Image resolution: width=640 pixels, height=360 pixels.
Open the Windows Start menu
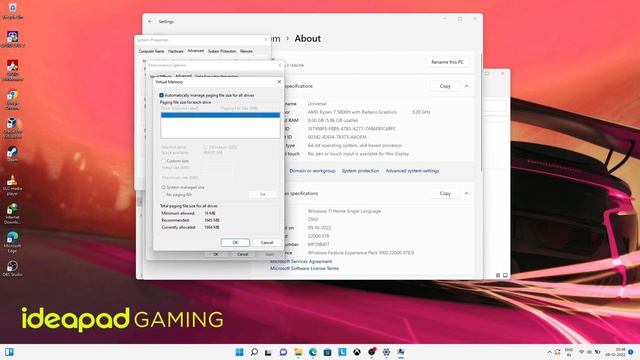[x=240, y=352]
